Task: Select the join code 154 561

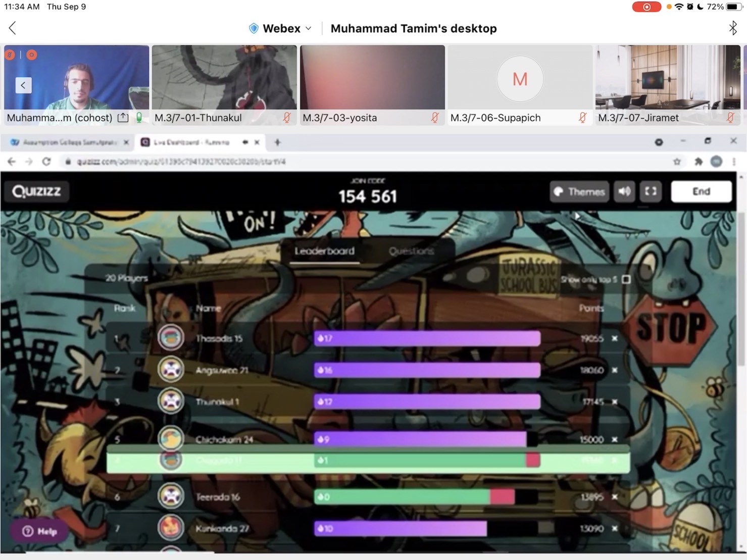Action: (x=368, y=196)
